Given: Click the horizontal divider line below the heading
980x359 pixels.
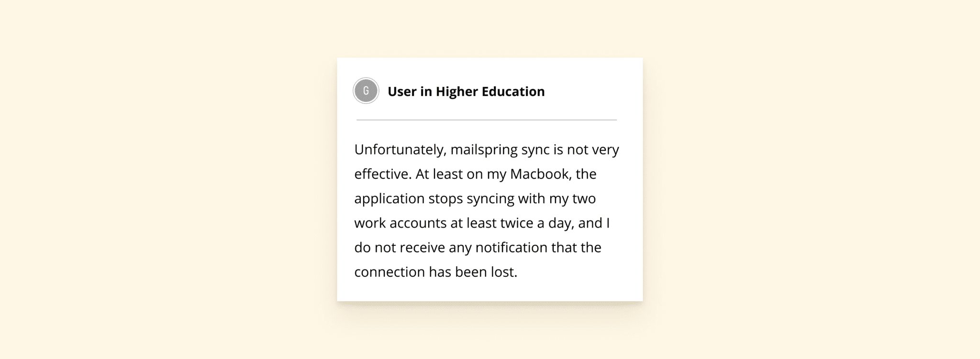Looking at the screenshot, I should click(x=487, y=120).
